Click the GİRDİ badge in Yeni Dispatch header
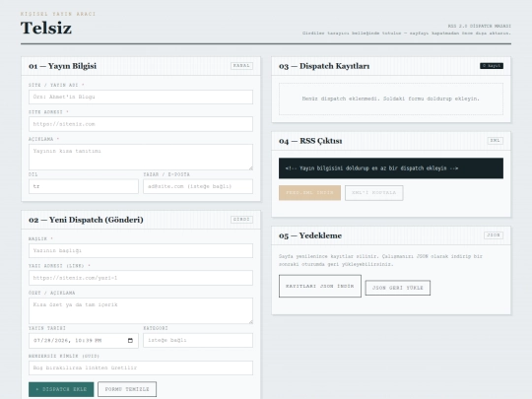This screenshot has width=532, height=399. pos(241,220)
